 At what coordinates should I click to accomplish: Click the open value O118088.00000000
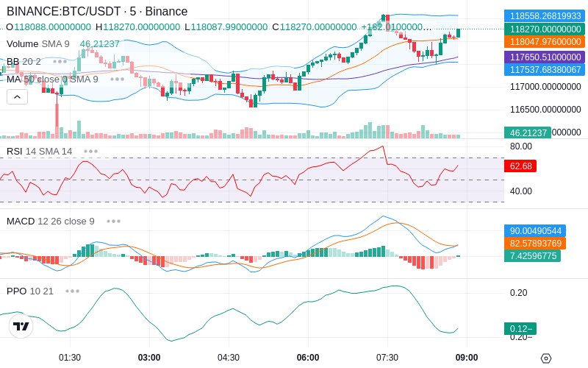[49, 27]
